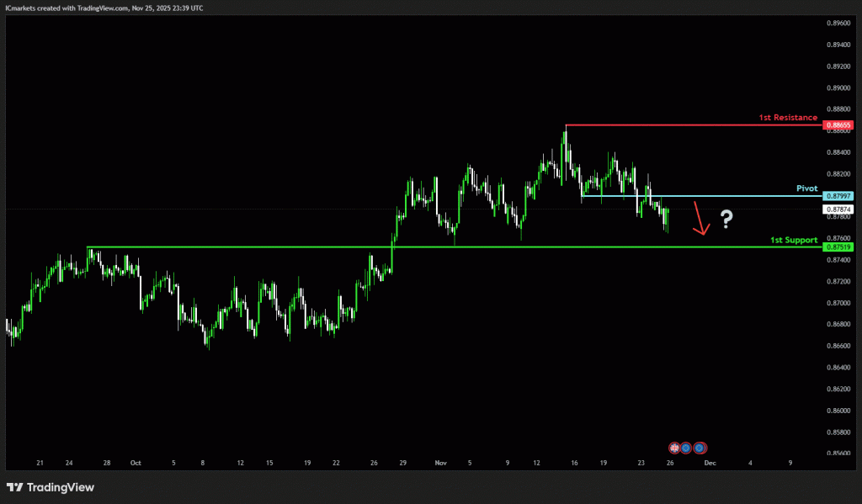Select the "Pivot" text label
Viewport: 862px width, 504px height.
tap(806, 188)
